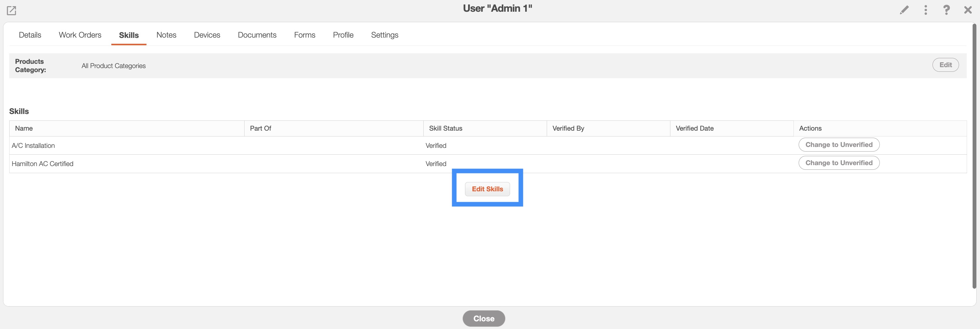Open the Work Orders tab
This screenshot has height=329, width=980.
click(x=80, y=35)
